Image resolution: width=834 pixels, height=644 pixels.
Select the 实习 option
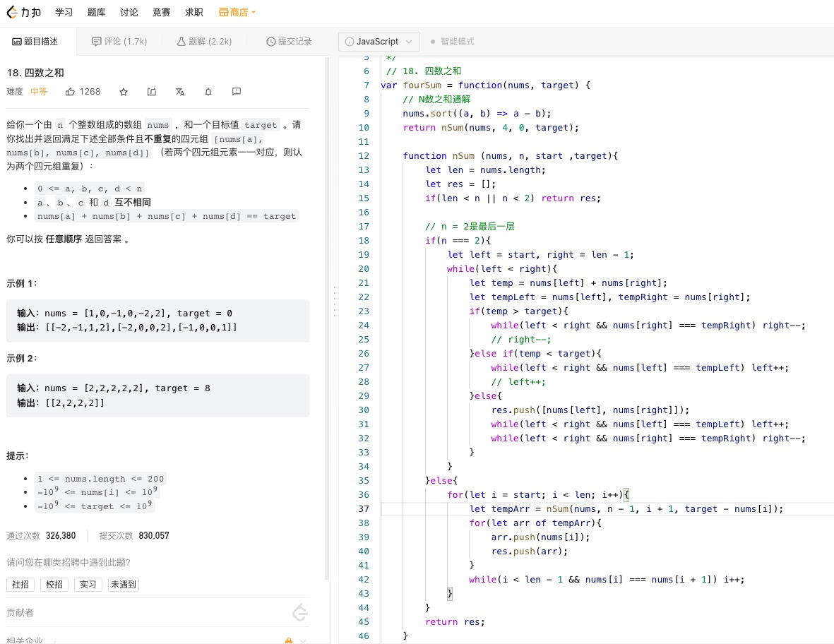click(x=88, y=585)
